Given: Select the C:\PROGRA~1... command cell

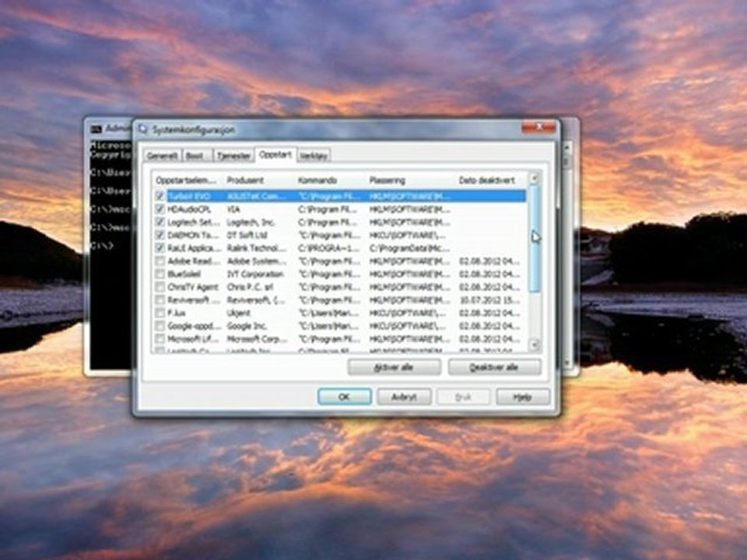Looking at the screenshot, I should 328,248.
